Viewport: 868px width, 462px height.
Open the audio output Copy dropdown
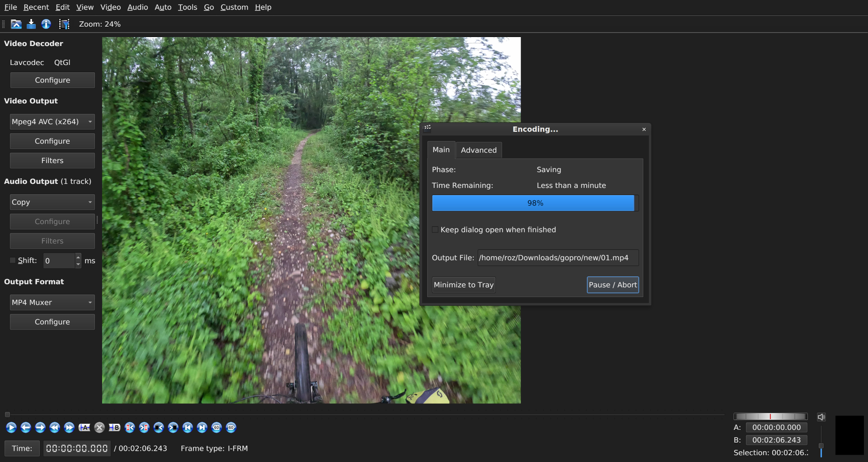pyautogui.click(x=52, y=202)
